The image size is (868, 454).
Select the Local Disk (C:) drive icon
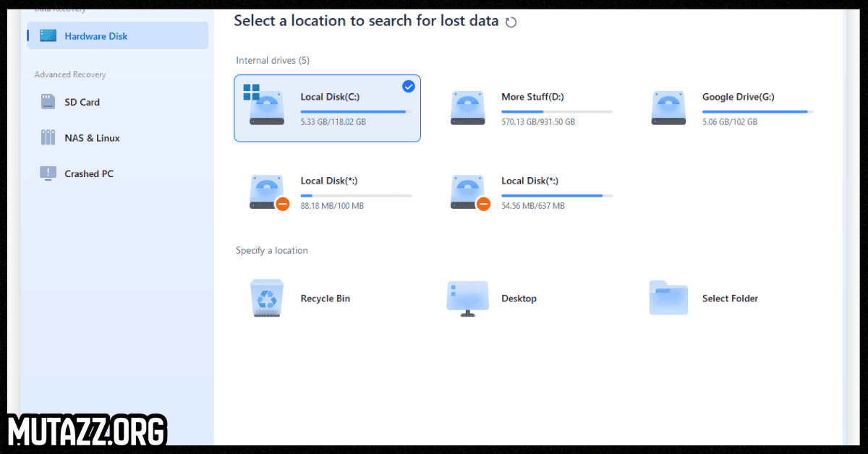(x=267, y=108)
